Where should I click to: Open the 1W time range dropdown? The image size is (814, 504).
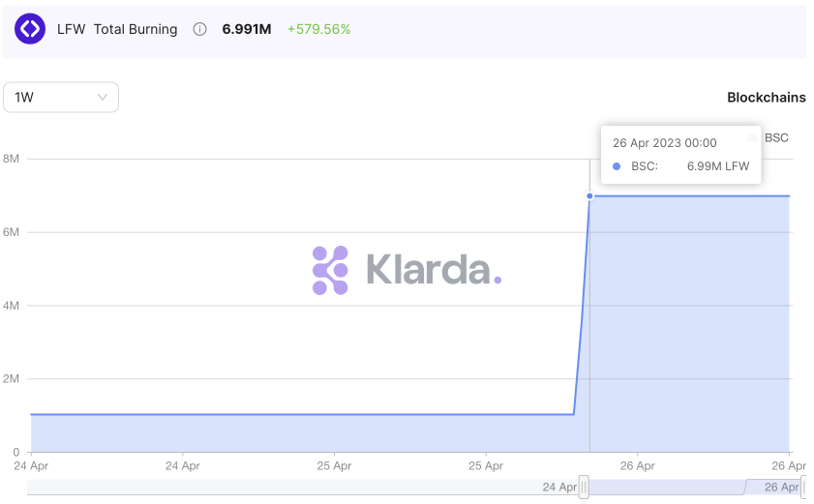pos(61,97)
